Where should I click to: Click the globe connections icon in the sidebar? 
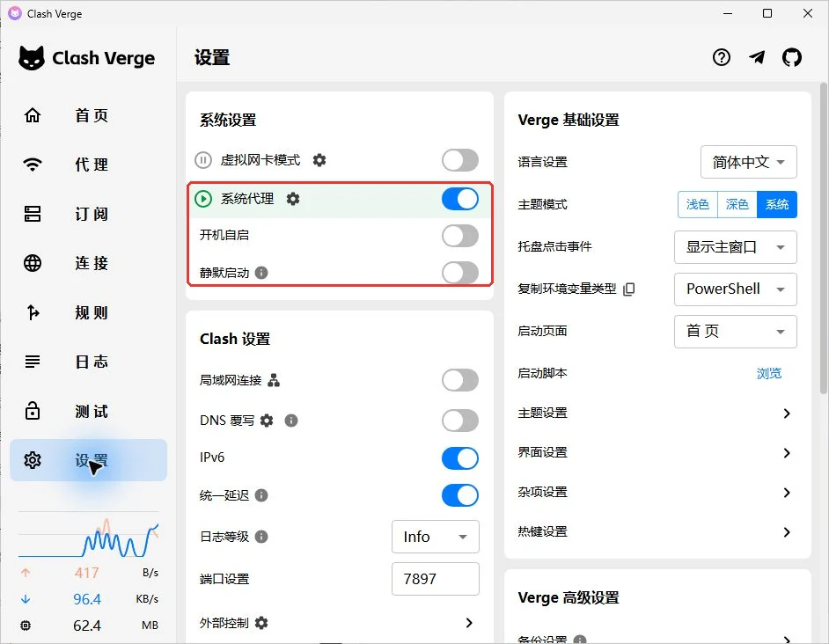click(33, 263)
